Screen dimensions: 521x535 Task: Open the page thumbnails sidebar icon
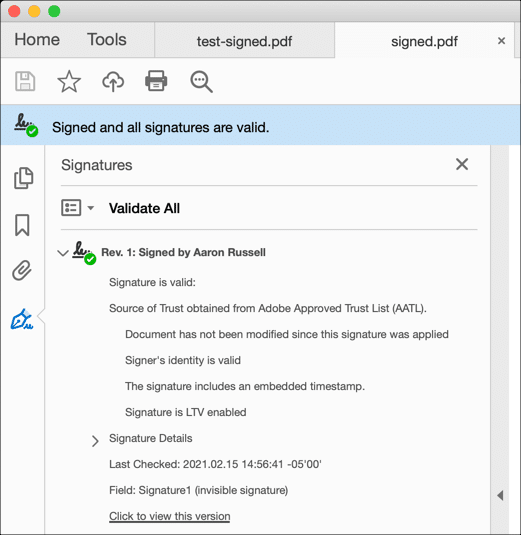[23, 178]
